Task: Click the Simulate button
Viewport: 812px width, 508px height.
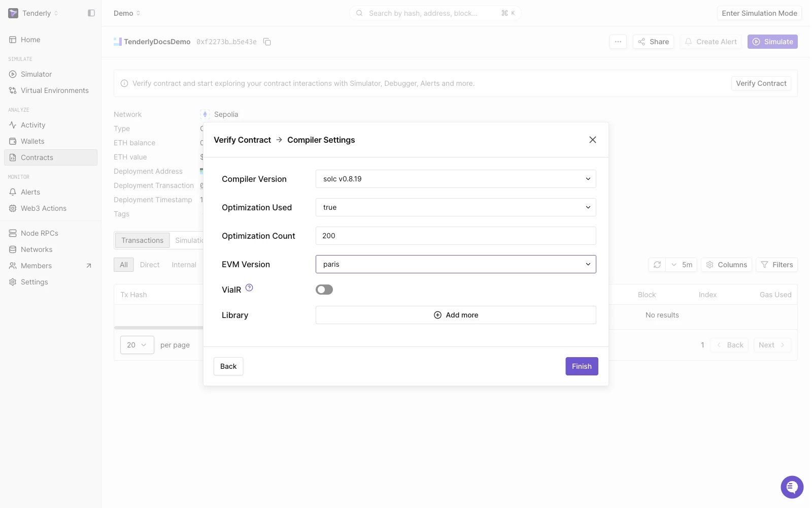Action: [772, 42]
